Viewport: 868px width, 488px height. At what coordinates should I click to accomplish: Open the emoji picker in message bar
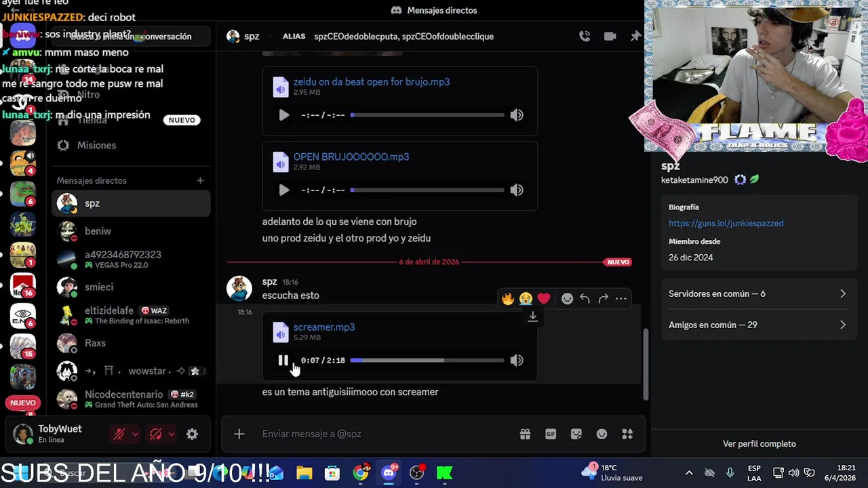click(602, 434)
